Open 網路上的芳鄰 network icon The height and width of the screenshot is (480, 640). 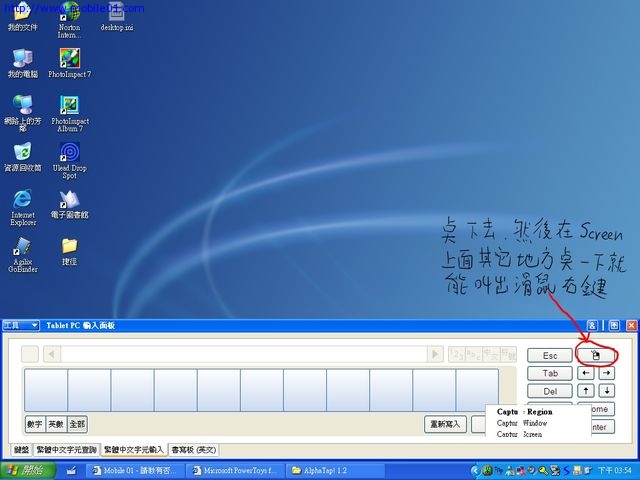click(x=23, y=113)
